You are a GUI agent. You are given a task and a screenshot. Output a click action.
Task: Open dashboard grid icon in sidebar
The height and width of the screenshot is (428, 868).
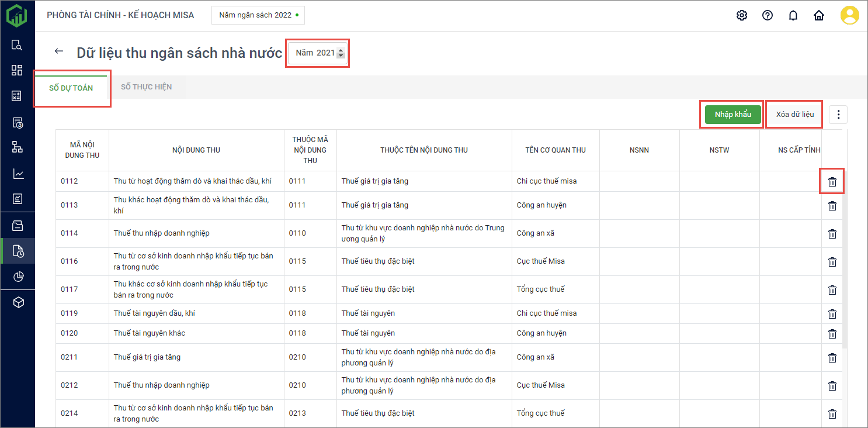18,70
